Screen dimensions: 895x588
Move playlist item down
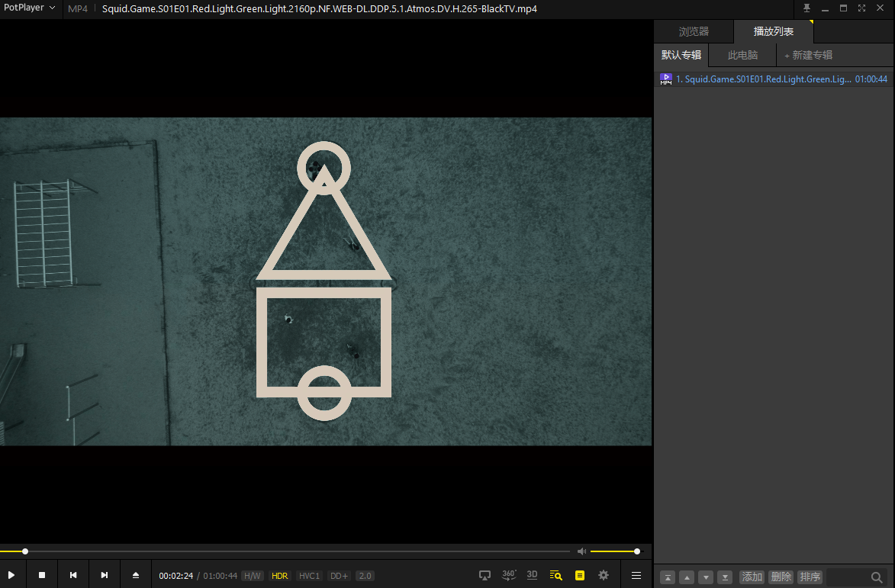706,577
